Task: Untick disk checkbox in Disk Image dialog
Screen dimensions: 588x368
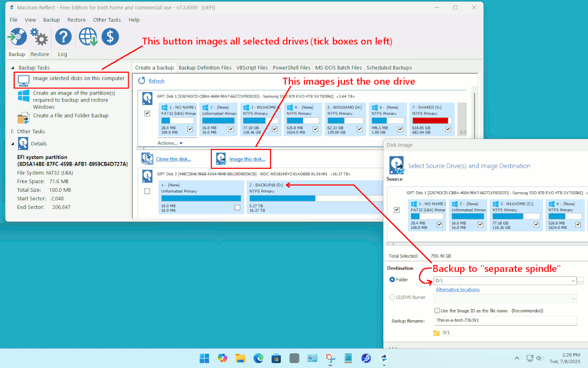Action: 397,210
